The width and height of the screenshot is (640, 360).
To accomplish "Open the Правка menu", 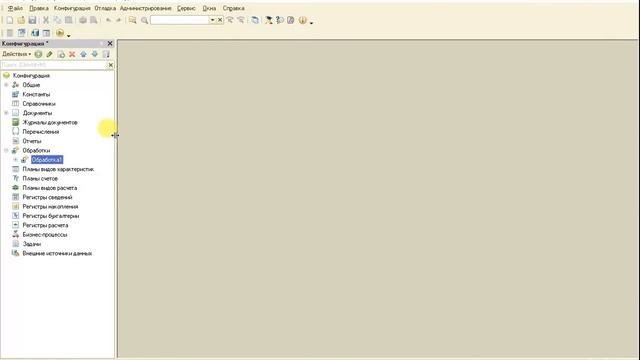I will [39, 8].
